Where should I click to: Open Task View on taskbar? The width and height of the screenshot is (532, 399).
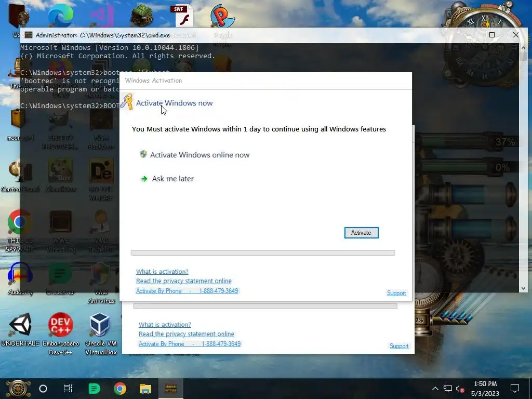68,389
